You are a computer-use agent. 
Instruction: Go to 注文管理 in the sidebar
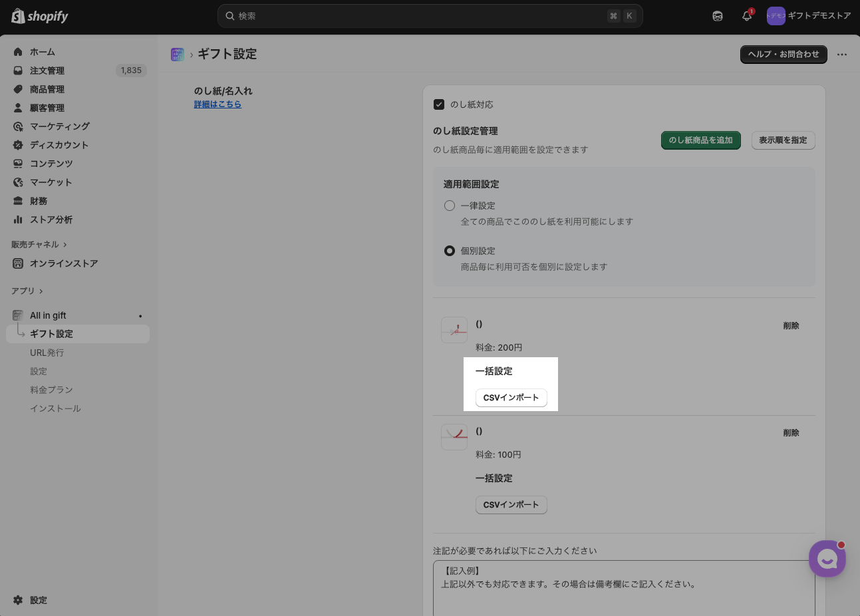point(47,71)
